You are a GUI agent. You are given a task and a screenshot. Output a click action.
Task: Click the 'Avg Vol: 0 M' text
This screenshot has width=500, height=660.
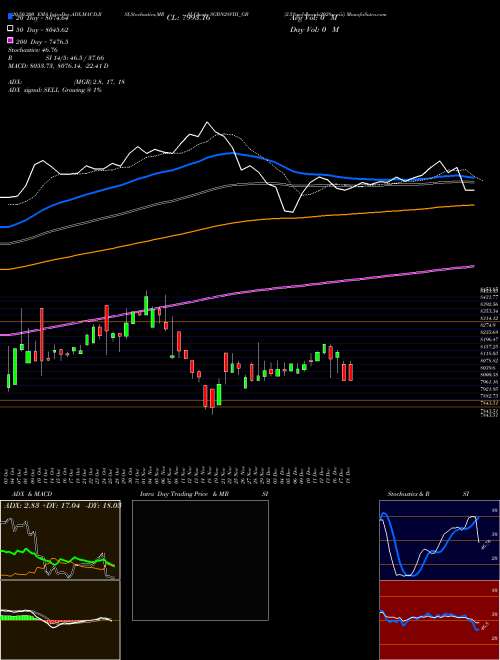[314, 18]
